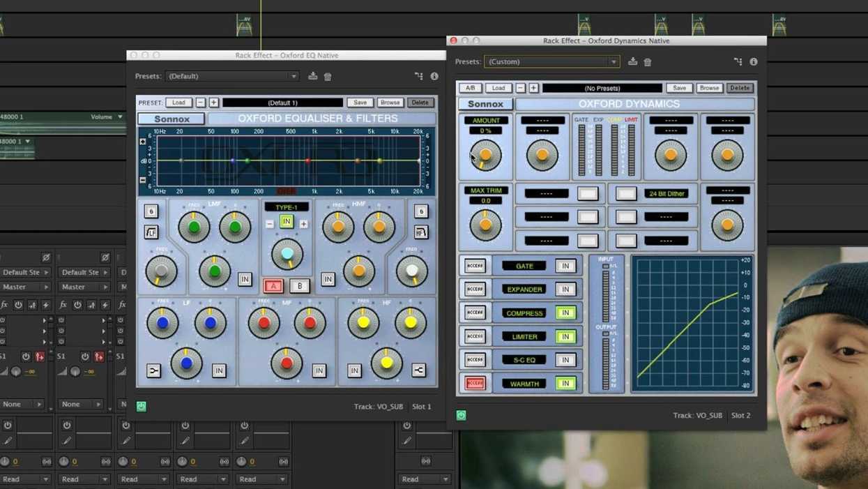Image resolution: width=868 pixels, height=489 pixels.
Task: Toggle the HMF band IN button
Action: click(328, 279)
